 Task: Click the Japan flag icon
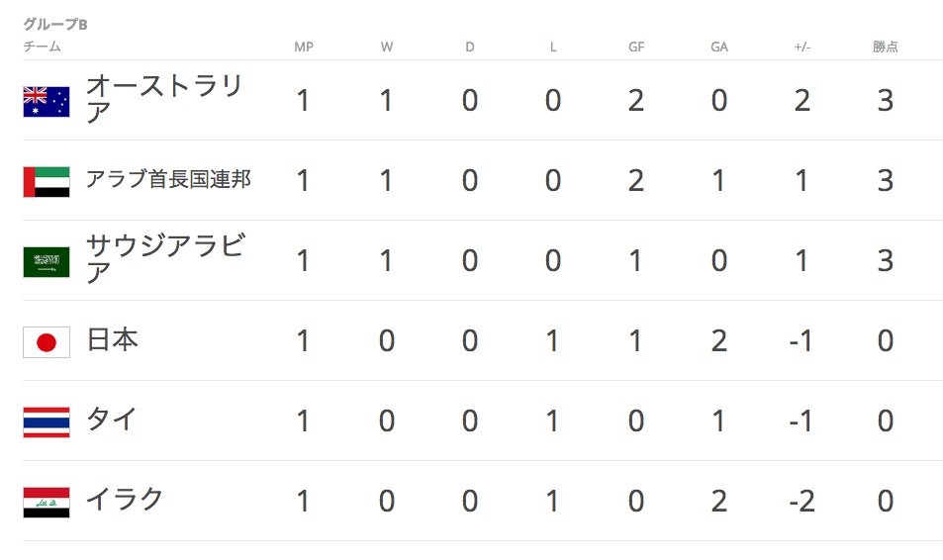click(47, 342)
